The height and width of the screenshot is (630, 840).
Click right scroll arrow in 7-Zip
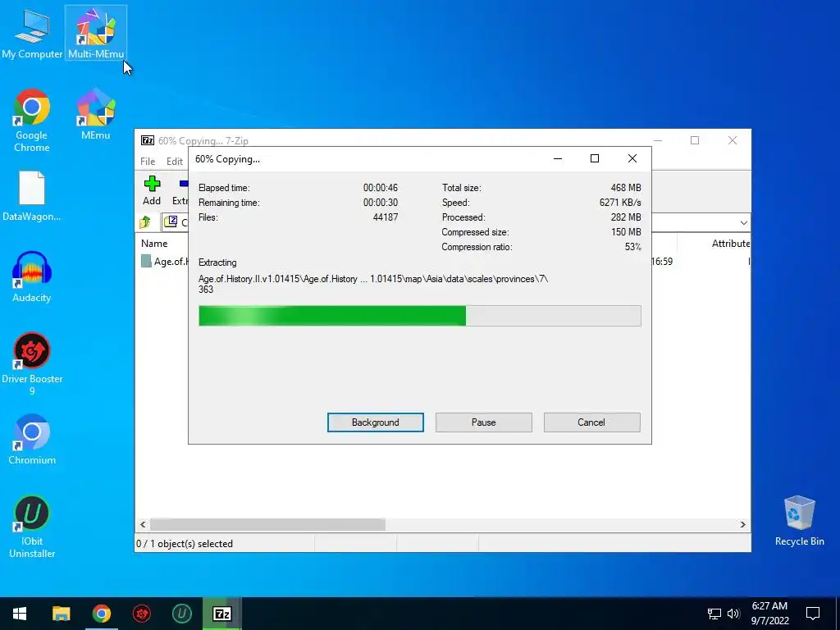[x=743, y=524]
